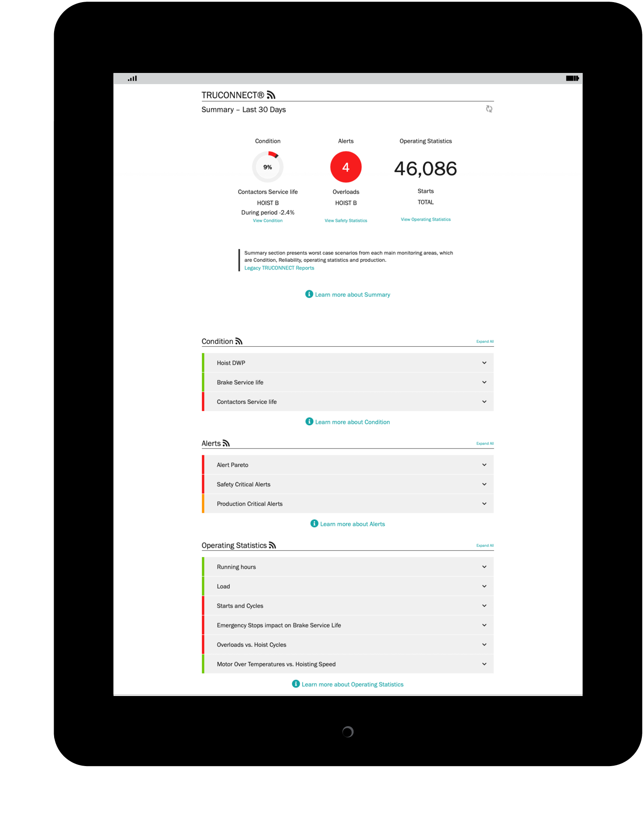Click the feed icon next to TRUCONNECT title

pos(271,95)
